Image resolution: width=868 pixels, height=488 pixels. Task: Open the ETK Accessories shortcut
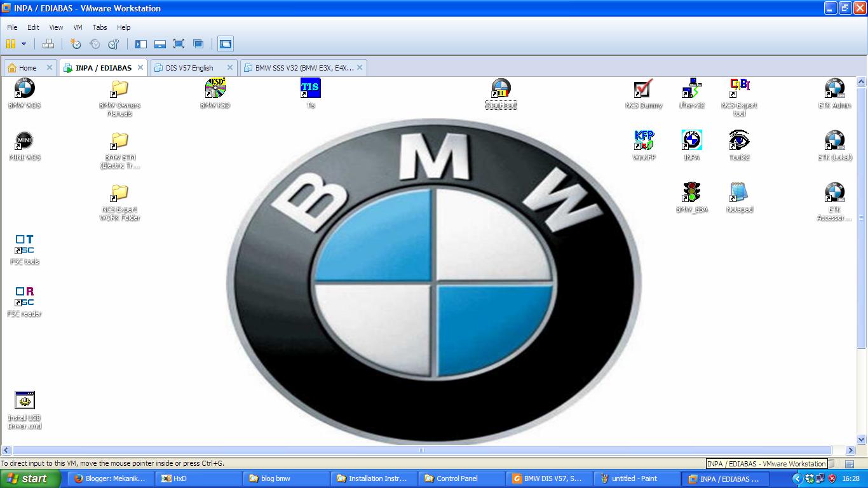[834, 202]
